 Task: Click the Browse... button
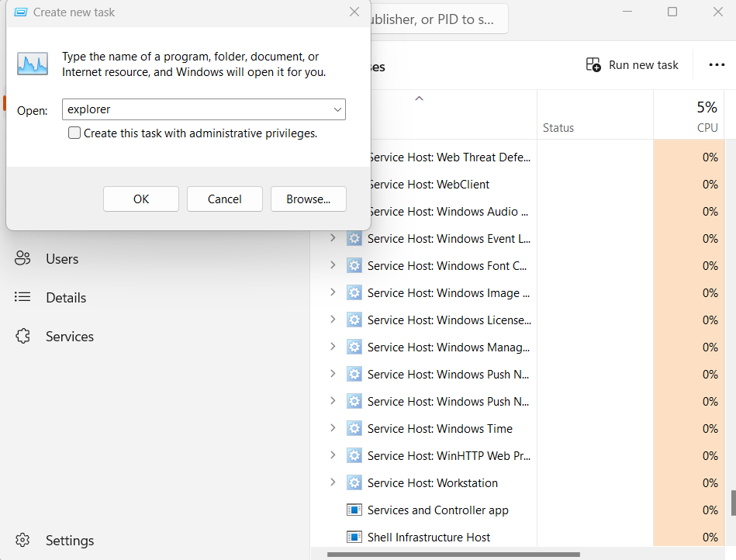308,199
